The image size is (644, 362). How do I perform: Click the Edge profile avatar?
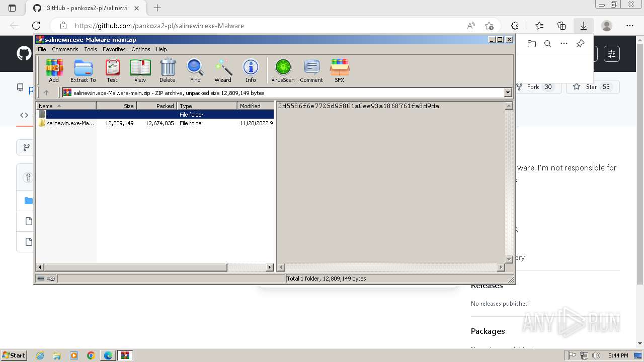coord(607,26)
